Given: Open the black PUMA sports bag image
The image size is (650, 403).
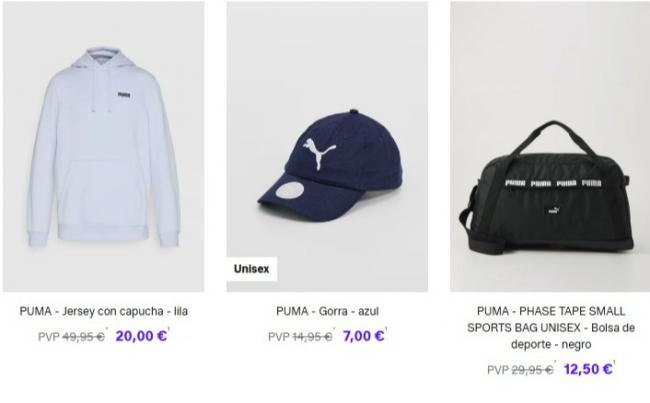Looking at the screenshot, I should [550, 146].
